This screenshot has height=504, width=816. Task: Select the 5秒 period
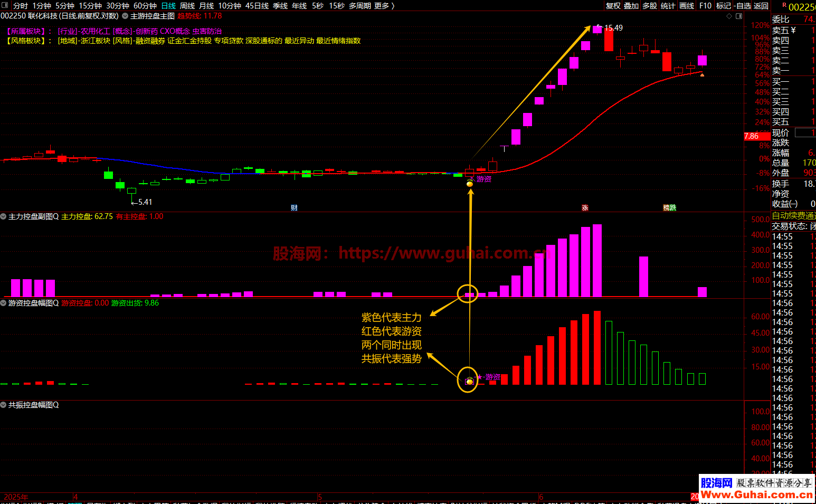pos(318,6)
